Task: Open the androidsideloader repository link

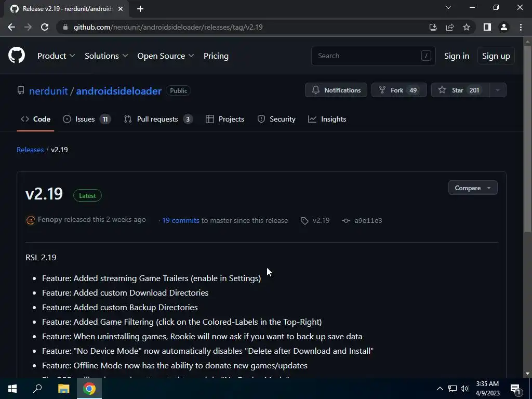Action: coord(119,91)
